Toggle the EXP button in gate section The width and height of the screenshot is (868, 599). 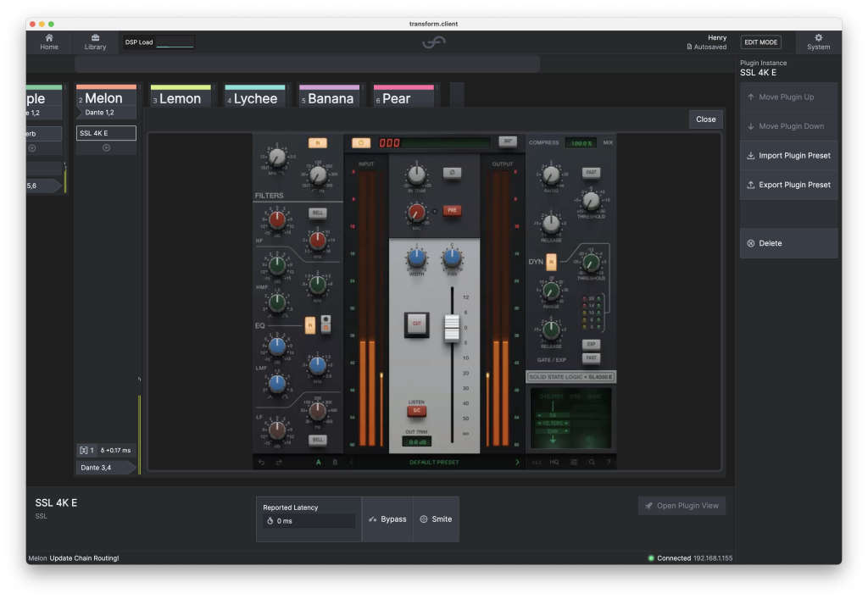[590, 345]
